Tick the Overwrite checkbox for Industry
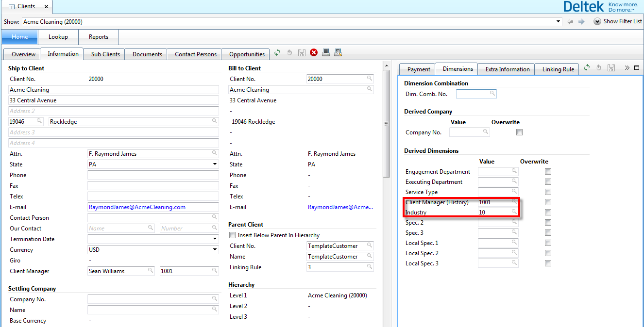The height and width of the screenshot is (327, 644). pyautogui.click(x=548, y=213)
